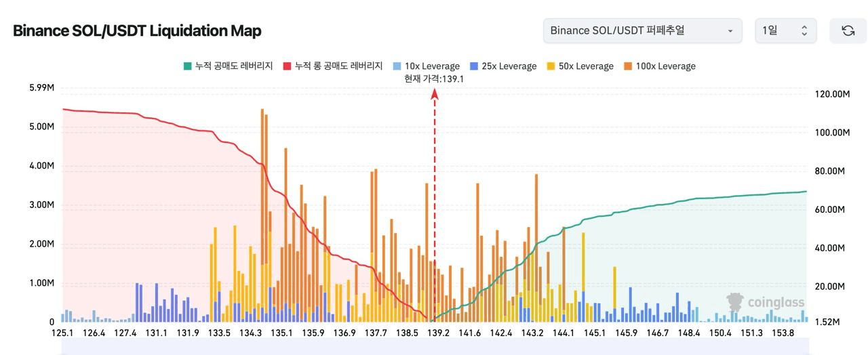
Task: Toggle the 100x Leverage legend item
Action: pyautogui.click(x=659, y=66)
